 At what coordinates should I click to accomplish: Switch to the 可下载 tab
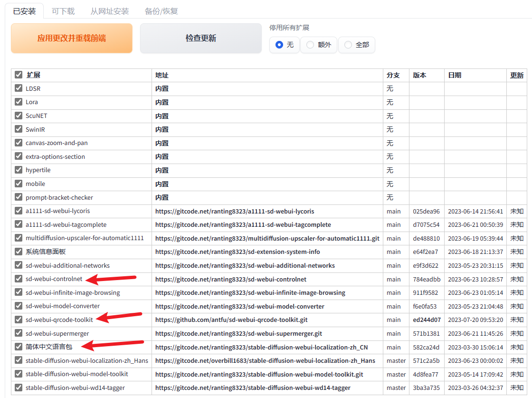pyautogui.click(x=63, y=11)
